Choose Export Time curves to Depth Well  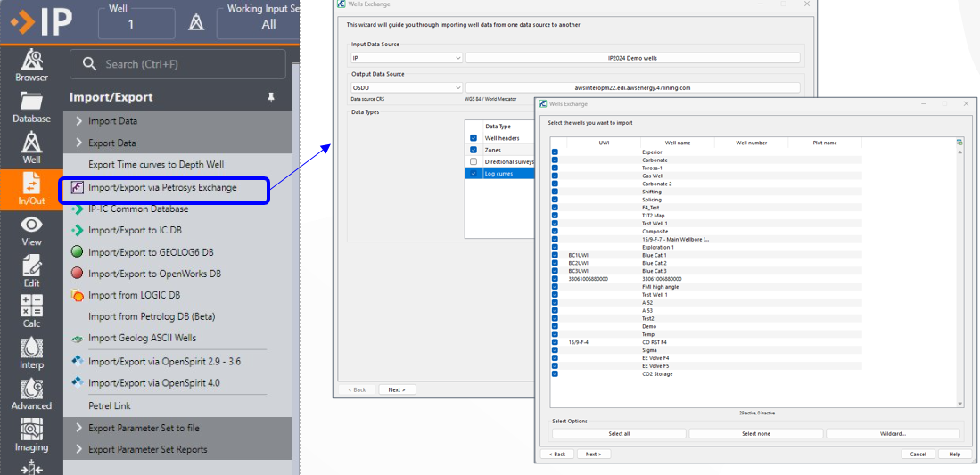tap(156, 164)
